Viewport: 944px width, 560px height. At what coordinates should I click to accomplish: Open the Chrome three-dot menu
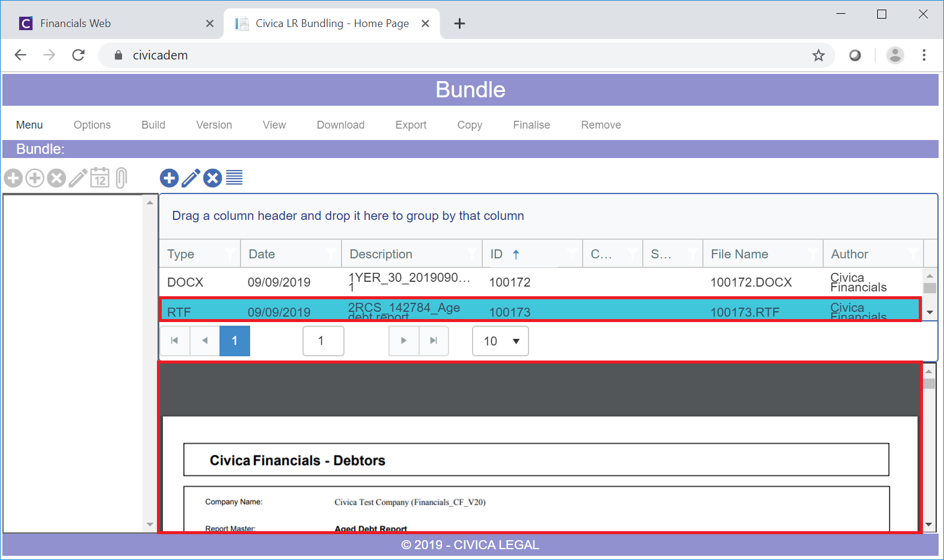click(x=924, y=55)
